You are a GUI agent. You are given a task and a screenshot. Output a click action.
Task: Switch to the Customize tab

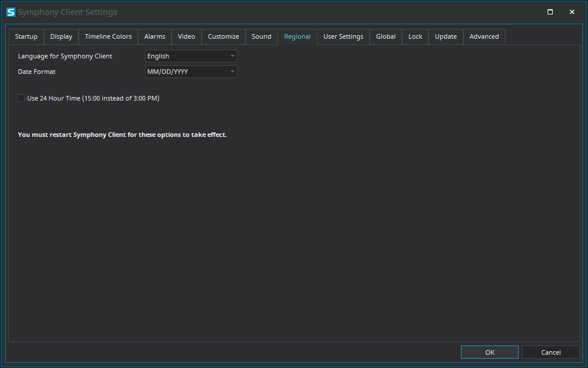224,37
